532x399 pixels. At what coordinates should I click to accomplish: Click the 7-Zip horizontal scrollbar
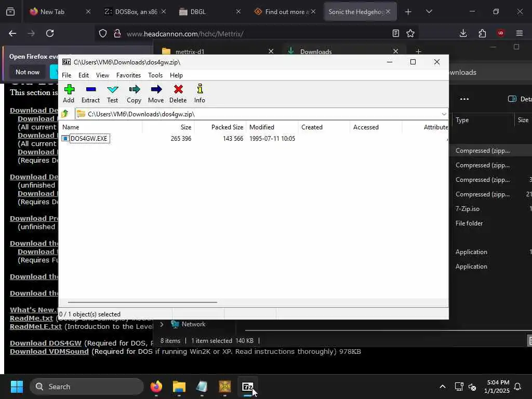point(142,302)
